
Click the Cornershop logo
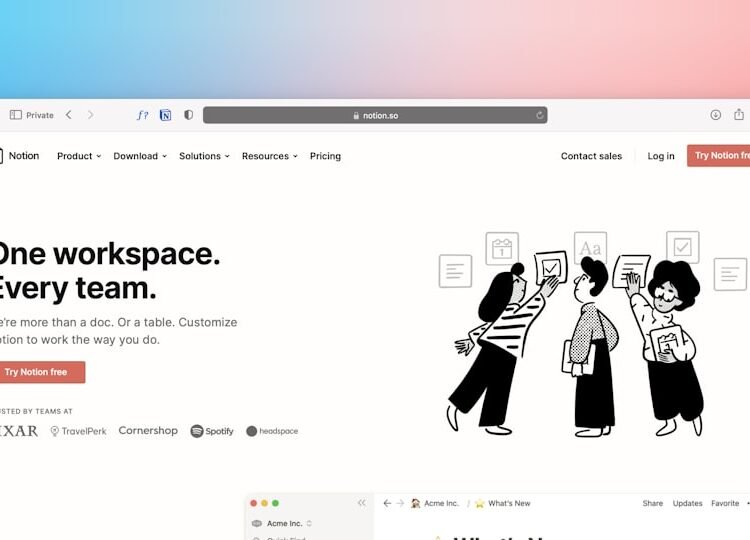pos(148,430)
